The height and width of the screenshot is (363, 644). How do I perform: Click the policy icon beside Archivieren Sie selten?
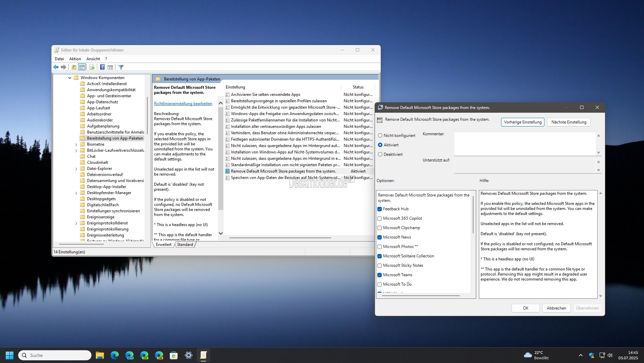click(x=228, y=95)
